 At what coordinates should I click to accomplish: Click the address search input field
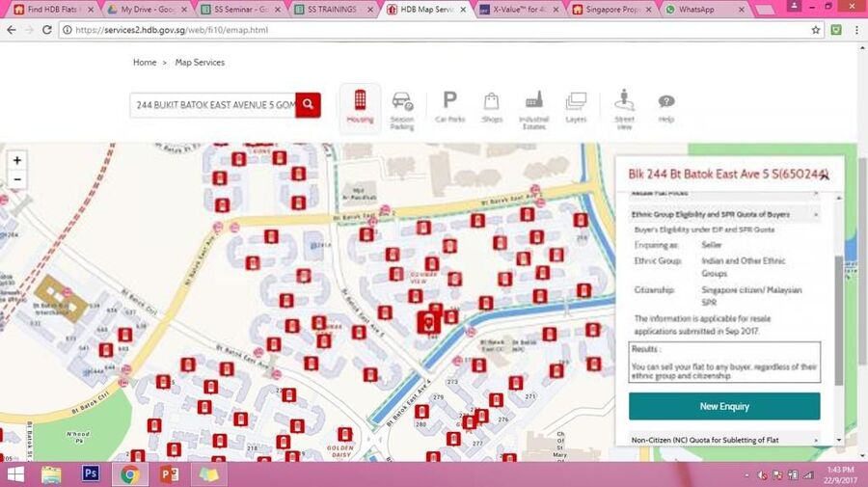(214, 104)
